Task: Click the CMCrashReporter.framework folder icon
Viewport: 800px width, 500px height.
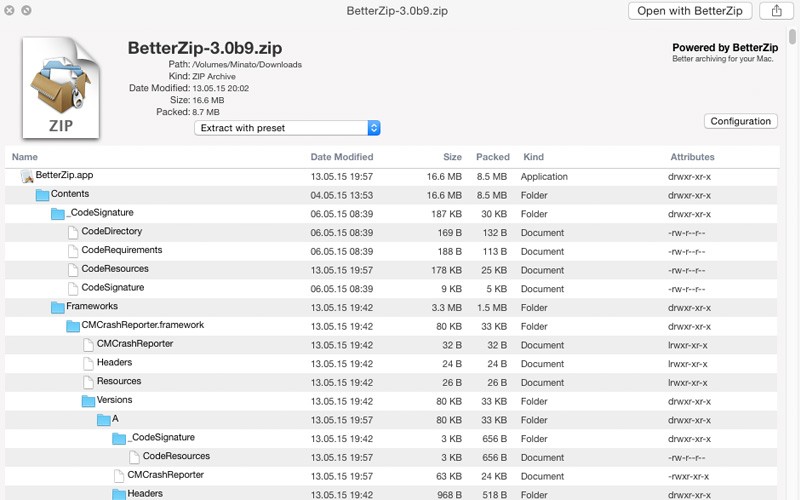Action: 73,326
